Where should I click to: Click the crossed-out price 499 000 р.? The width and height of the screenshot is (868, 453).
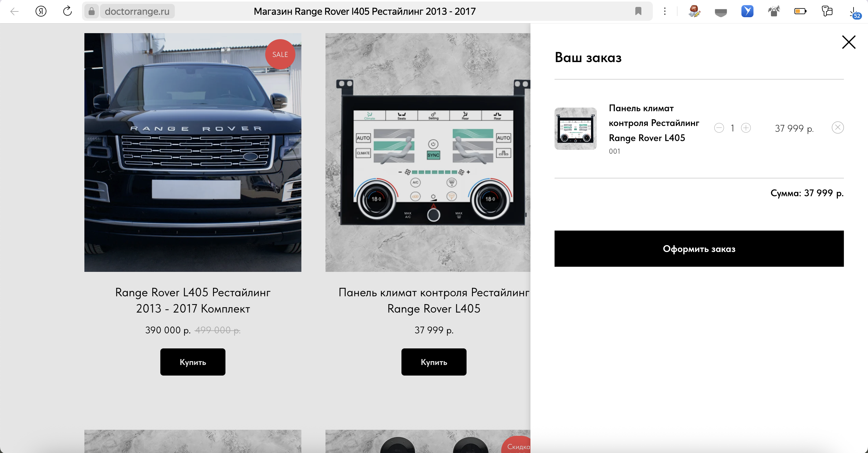(218, 330)
